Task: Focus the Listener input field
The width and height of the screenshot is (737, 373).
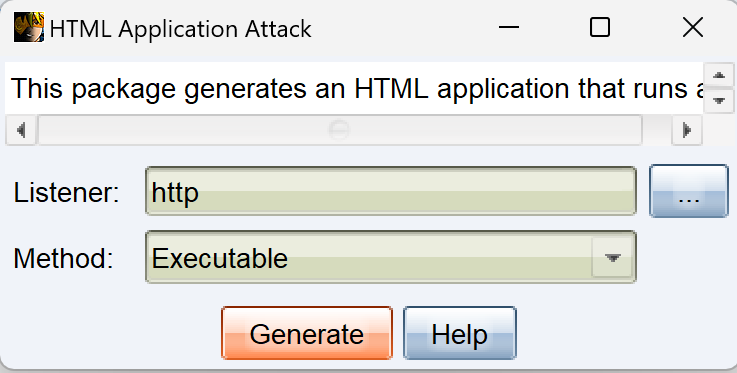Action: click(x=391, y=191)
